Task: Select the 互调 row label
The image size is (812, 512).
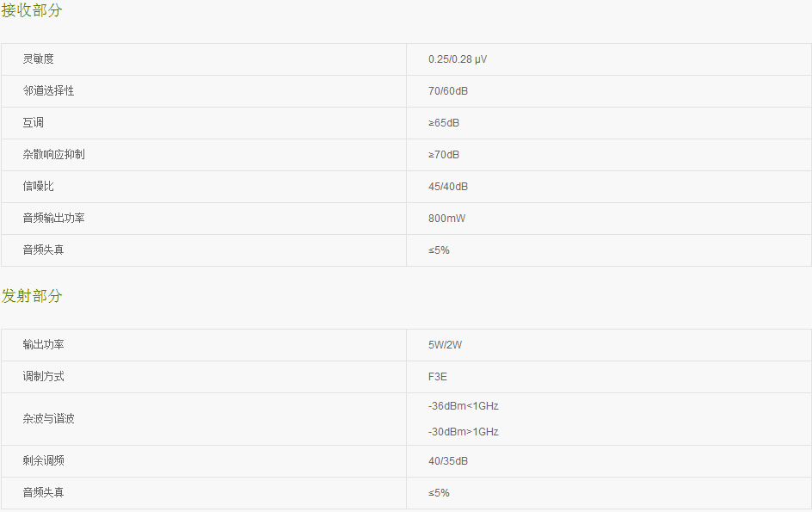Action: (x=34, y=123)
